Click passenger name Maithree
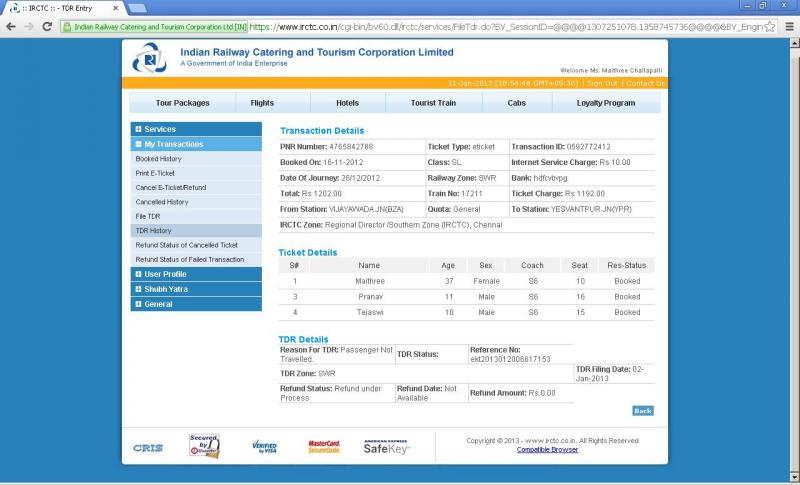800x485 pixels. tap(370, 282)
